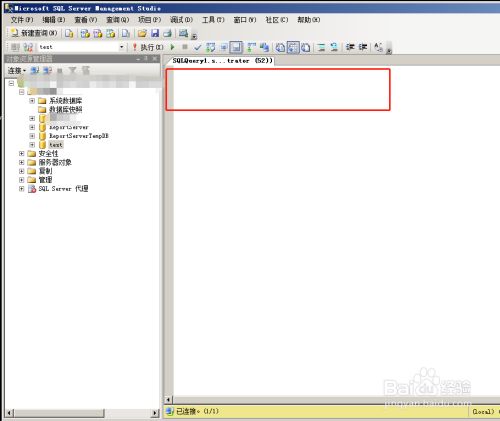Click the Object Explorer scroll right arrow
Viewport: 500px width, 421px height.
(155, 413)
